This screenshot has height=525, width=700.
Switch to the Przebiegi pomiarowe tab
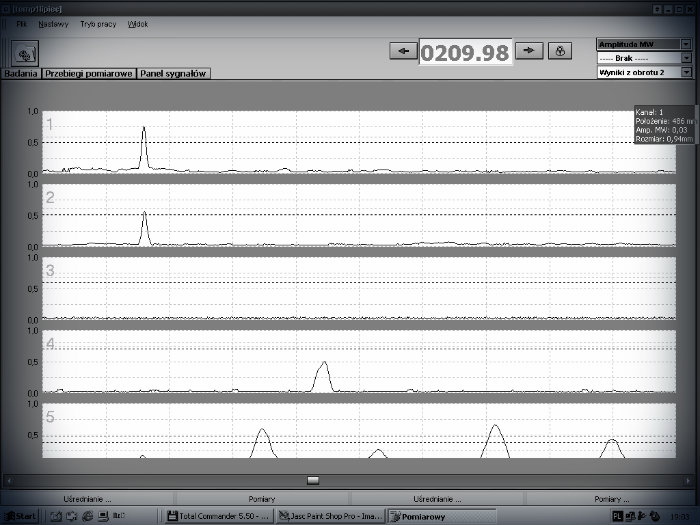(89, 74)
